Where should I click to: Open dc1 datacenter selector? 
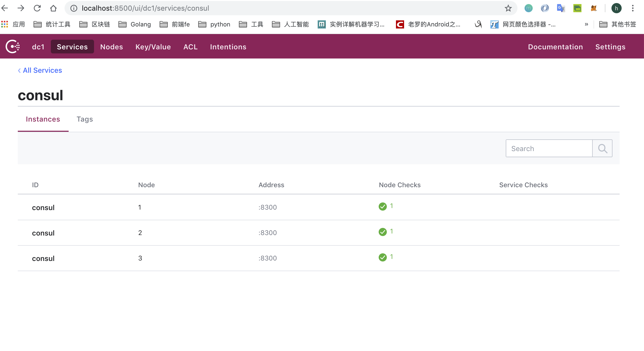point(38,47)
